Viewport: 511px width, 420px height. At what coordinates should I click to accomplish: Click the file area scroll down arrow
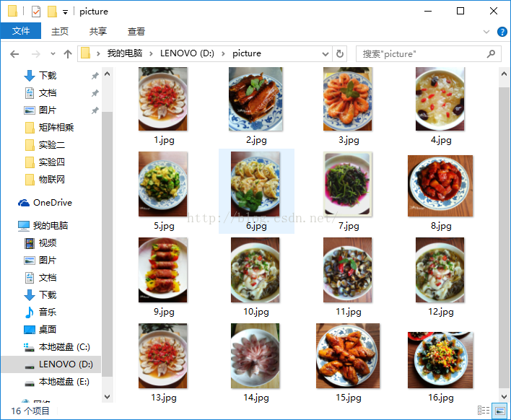504,396
